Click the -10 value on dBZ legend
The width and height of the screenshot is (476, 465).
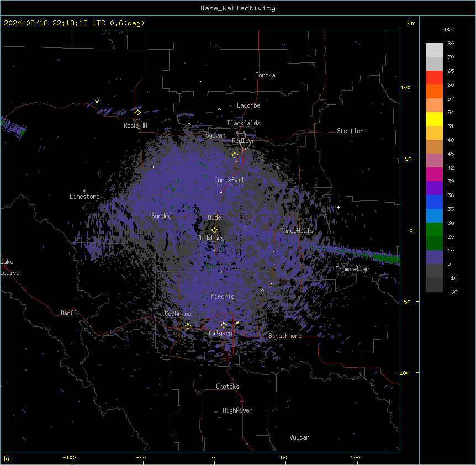(x=452, y=278)
